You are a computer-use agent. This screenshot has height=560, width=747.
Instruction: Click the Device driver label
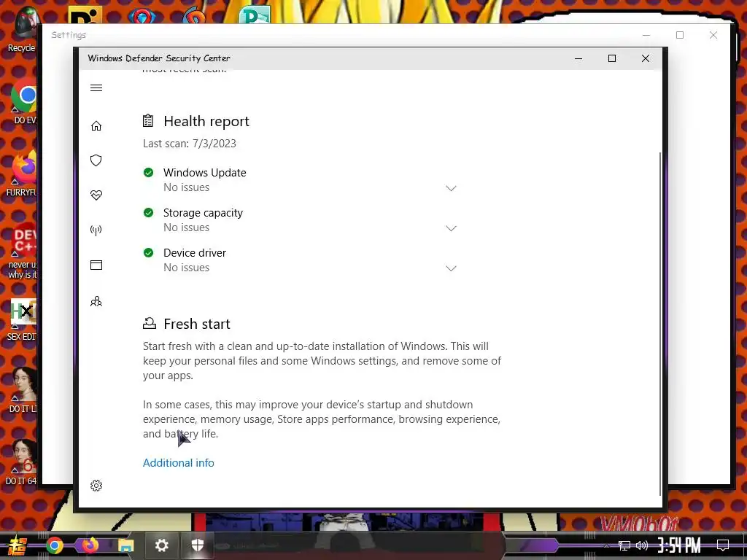point(195,253)
